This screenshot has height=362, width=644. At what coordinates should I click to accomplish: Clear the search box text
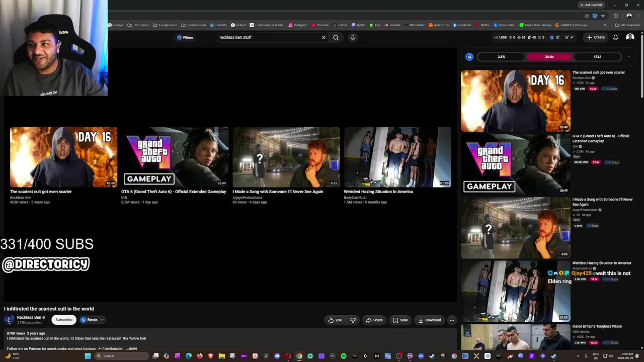coord(324,37)
